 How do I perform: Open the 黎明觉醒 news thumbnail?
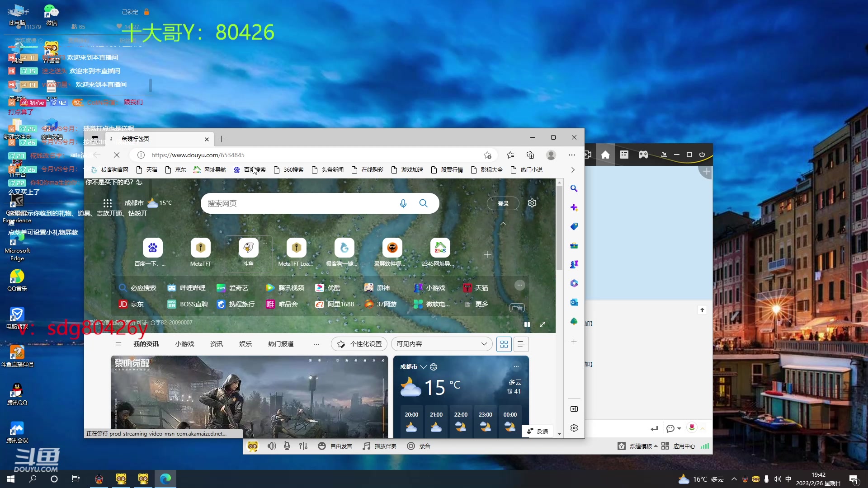(250, 397)
